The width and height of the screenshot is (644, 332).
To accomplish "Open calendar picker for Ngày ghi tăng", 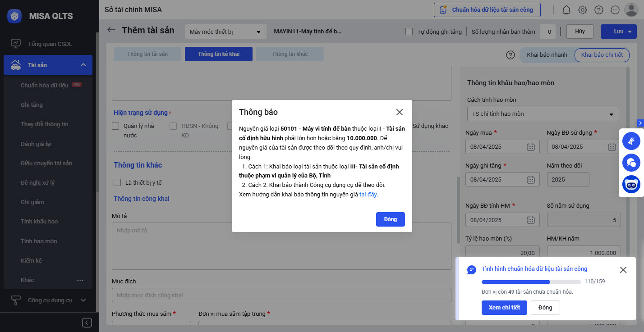I will (x=531, y=180).
